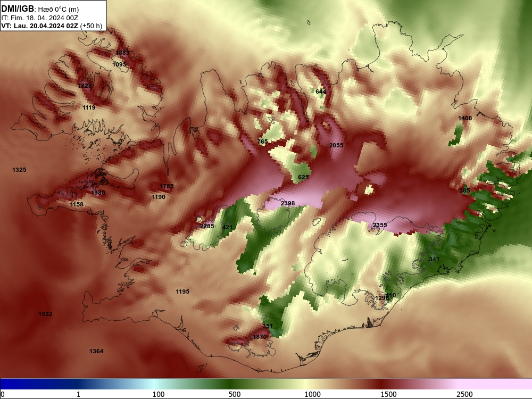Viewport: 532px width, 399px height.
Task: Select the 1870 value label
Action: [260, 337]
